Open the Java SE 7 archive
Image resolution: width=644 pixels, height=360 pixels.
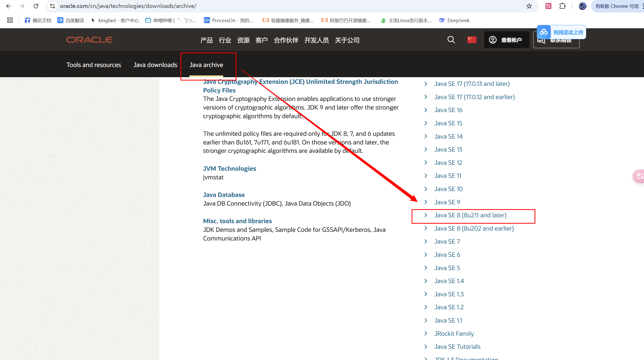click(447, 242)
